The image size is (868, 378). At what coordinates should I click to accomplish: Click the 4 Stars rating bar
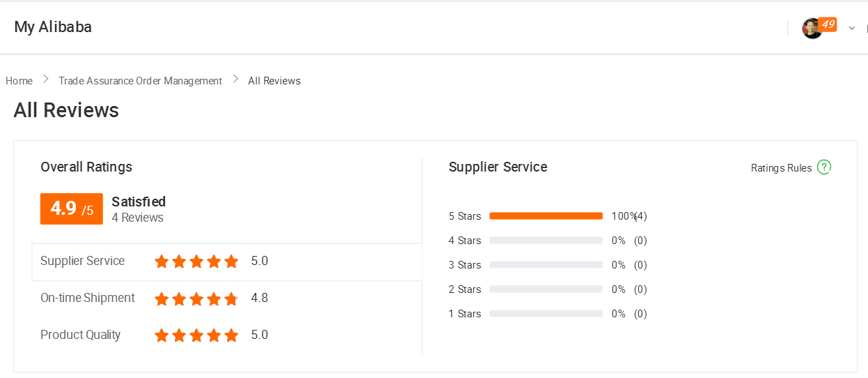pos(545,241)
